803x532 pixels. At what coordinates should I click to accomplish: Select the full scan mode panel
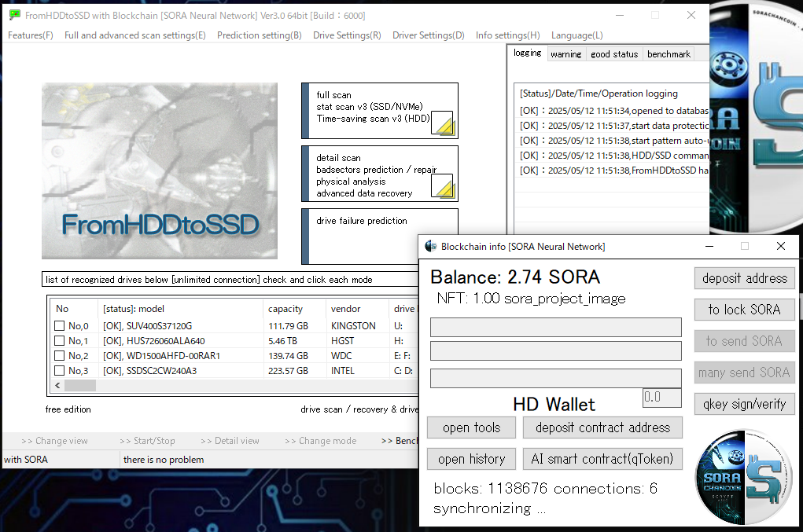(x=380, y=111)
